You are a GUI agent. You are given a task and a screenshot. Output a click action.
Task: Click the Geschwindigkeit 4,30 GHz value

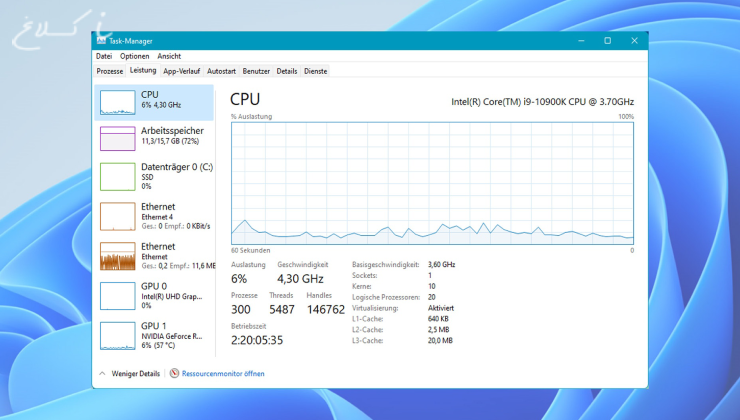tap(300, 279)
